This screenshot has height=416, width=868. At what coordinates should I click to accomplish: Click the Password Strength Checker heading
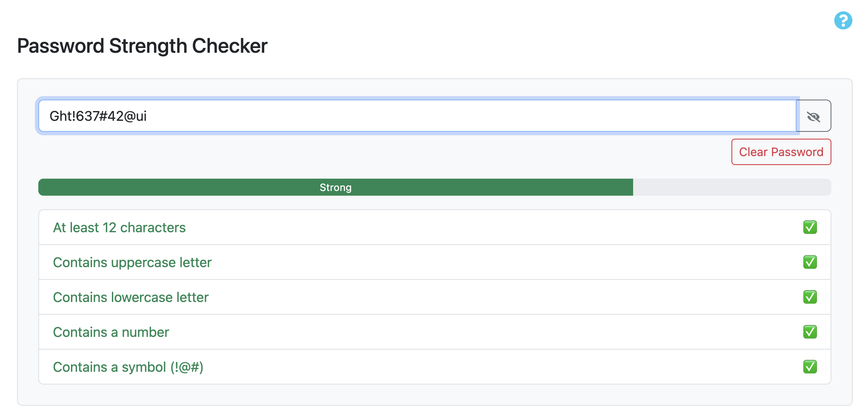click(x=142, y=46)
